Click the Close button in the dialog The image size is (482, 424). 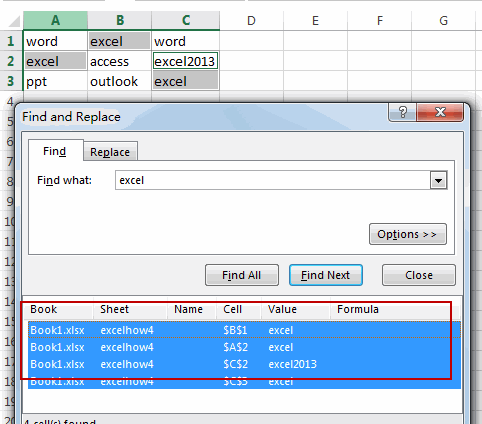click(419, 275)
